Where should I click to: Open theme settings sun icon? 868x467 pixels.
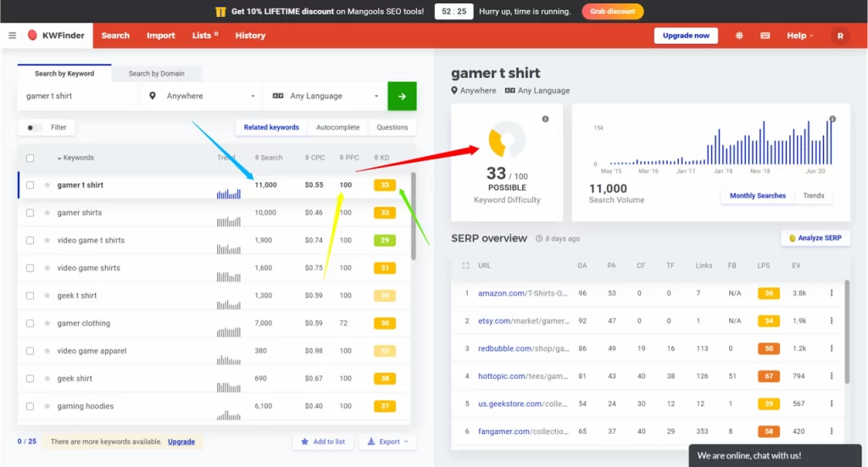pos(739,36)
